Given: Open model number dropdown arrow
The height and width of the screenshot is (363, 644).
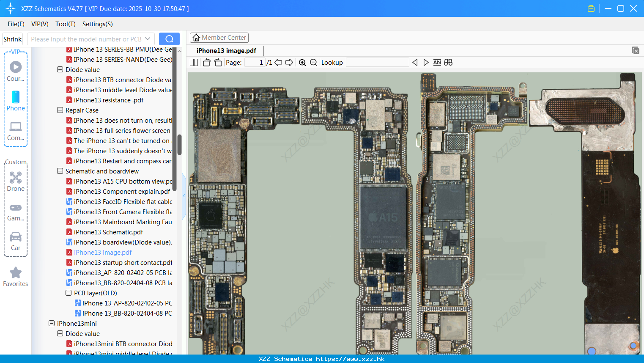Looking at the screenshot, I should 148,39.
